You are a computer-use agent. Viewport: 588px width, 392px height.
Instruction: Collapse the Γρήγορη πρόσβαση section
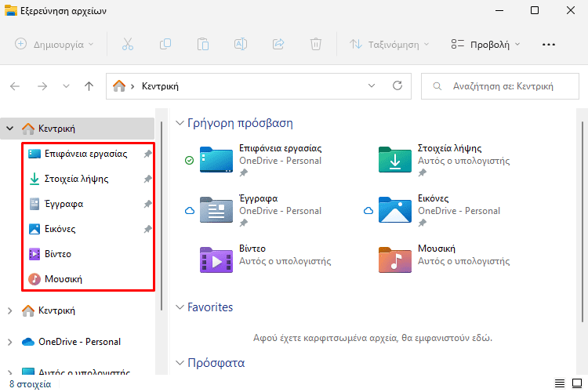pos(180,123)
